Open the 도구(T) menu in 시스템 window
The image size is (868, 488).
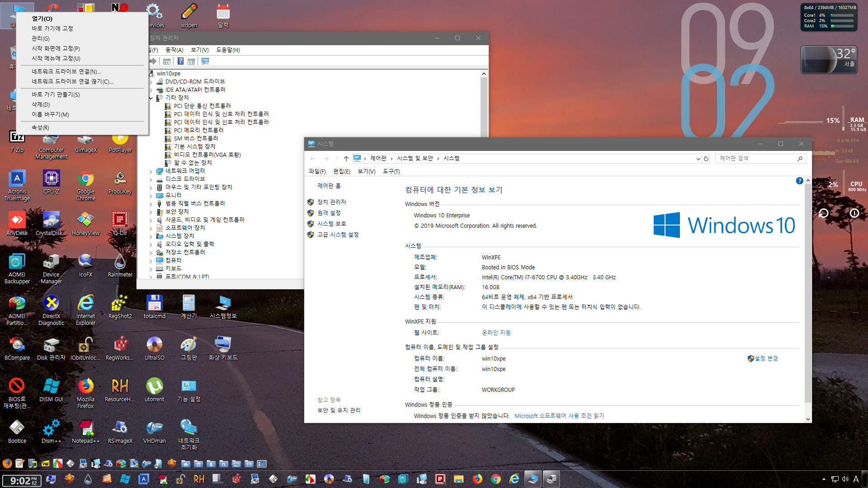391,171
